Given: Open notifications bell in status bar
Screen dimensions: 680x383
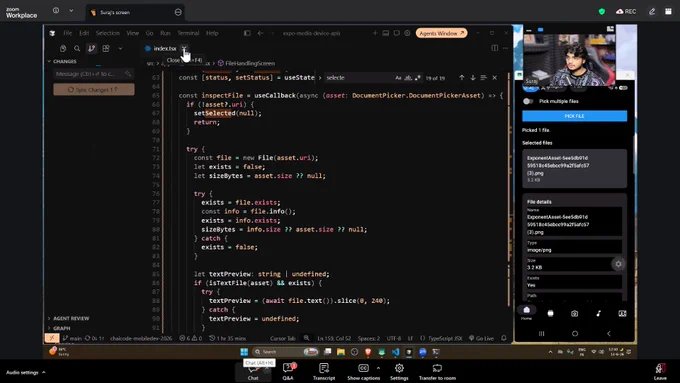Looking at the screenshot, I should [503, 338].
